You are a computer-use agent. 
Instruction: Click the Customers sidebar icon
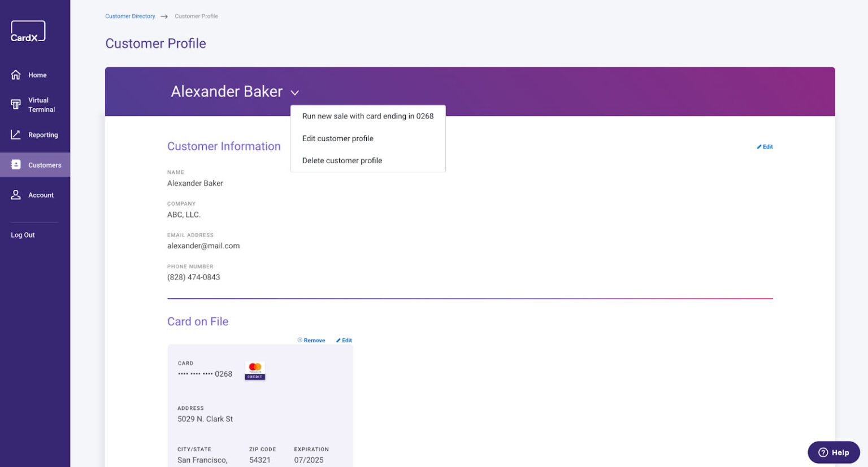[x=16, y=164]
